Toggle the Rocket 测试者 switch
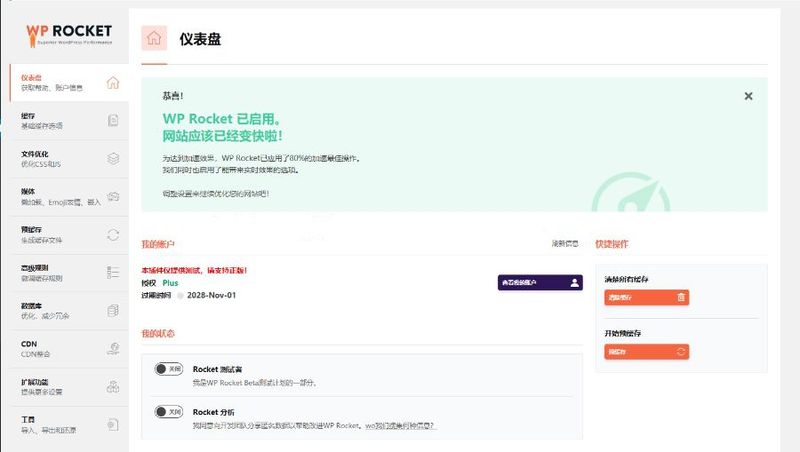This screenshot has height=452, width=800. point(169,368)
